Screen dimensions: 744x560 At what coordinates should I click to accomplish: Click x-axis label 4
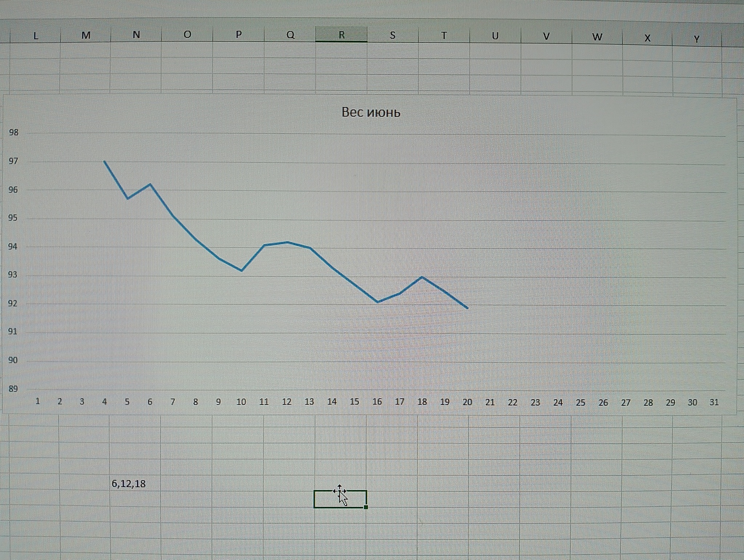[105, 402]
